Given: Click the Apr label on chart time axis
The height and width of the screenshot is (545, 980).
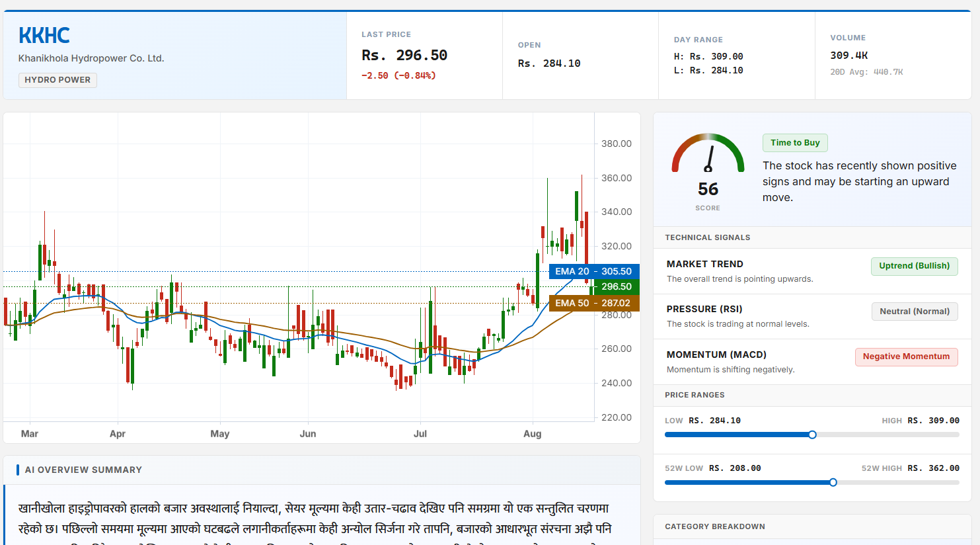Looking at the screenshot, I should coord(118,434).
